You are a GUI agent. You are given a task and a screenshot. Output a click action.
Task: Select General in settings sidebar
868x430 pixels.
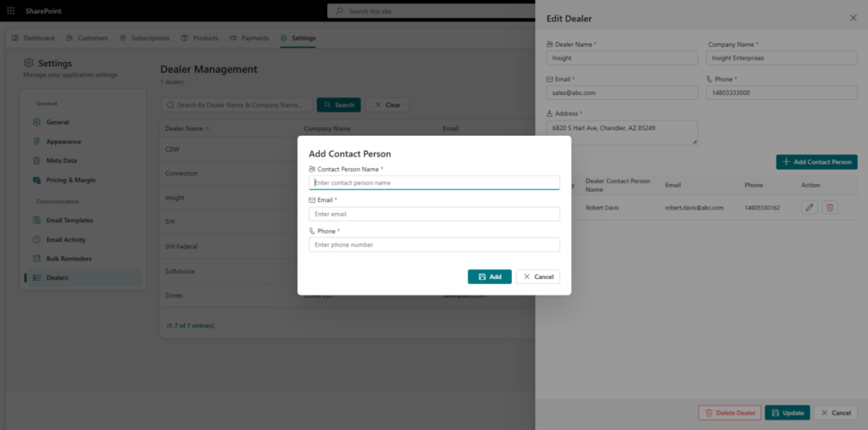pyautogui.click(x=83, y=122)
